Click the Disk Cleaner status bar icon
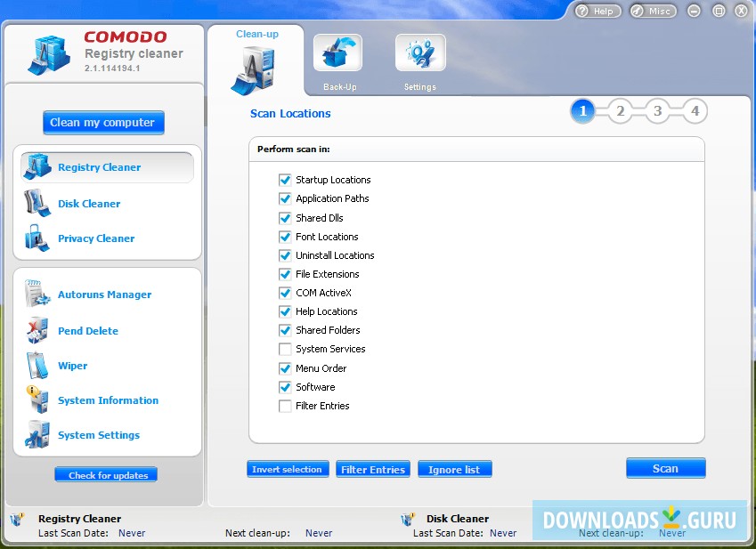The width and height of the screenshot is (756, 549). tap(408, 519)
